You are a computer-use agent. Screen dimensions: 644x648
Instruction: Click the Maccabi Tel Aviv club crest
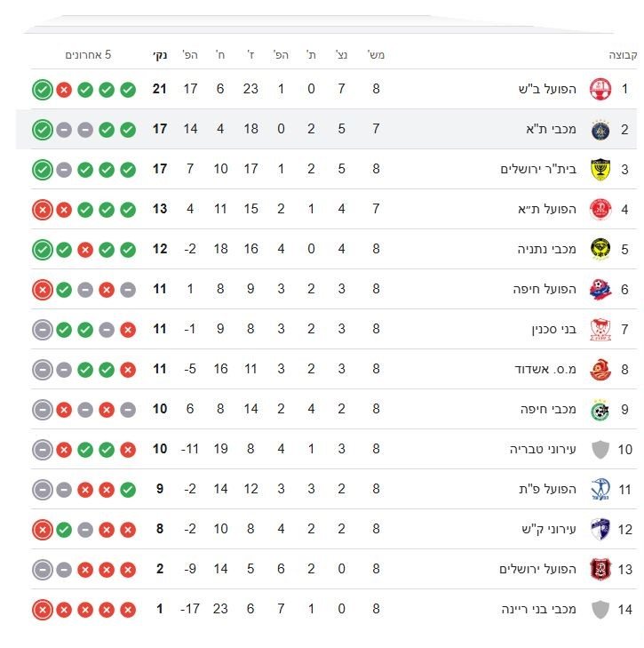point(601,130)
